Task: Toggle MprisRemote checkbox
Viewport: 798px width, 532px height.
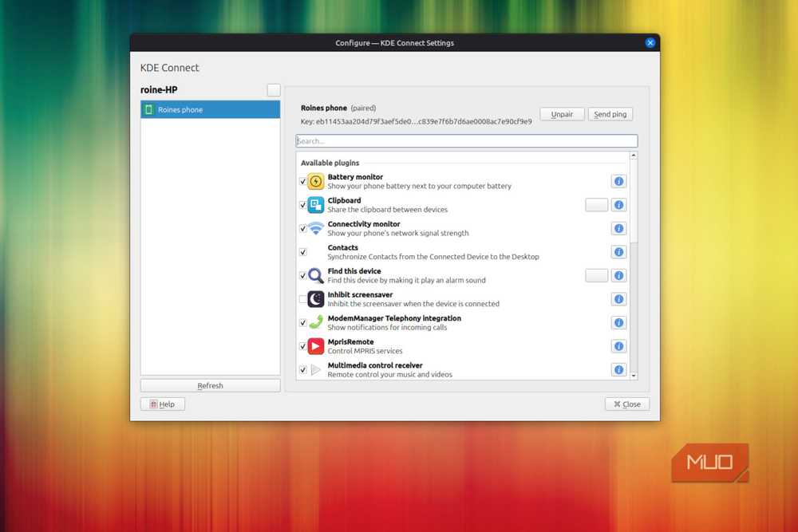Action: pyautogui.click(x=302, y=346)
